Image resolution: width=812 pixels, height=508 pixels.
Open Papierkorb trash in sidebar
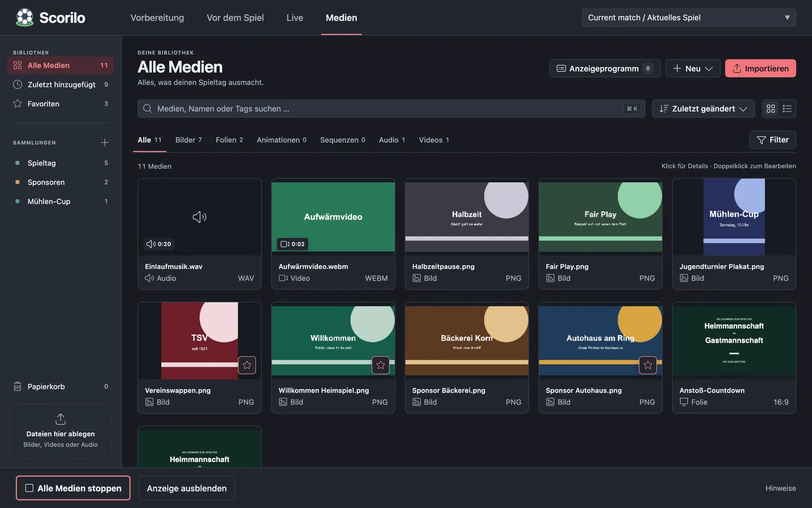coord(61,387)
